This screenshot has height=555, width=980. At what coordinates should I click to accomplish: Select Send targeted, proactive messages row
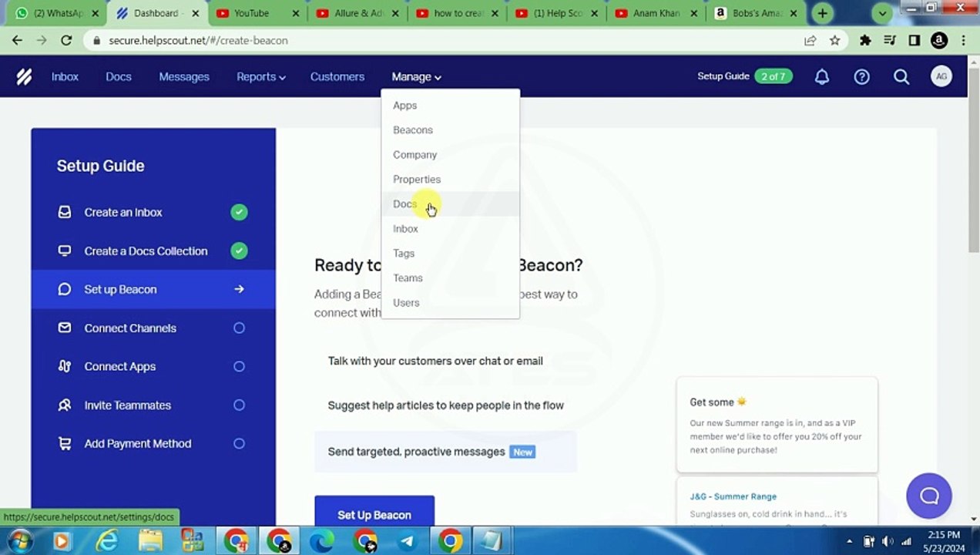click(x=445, y=452)
